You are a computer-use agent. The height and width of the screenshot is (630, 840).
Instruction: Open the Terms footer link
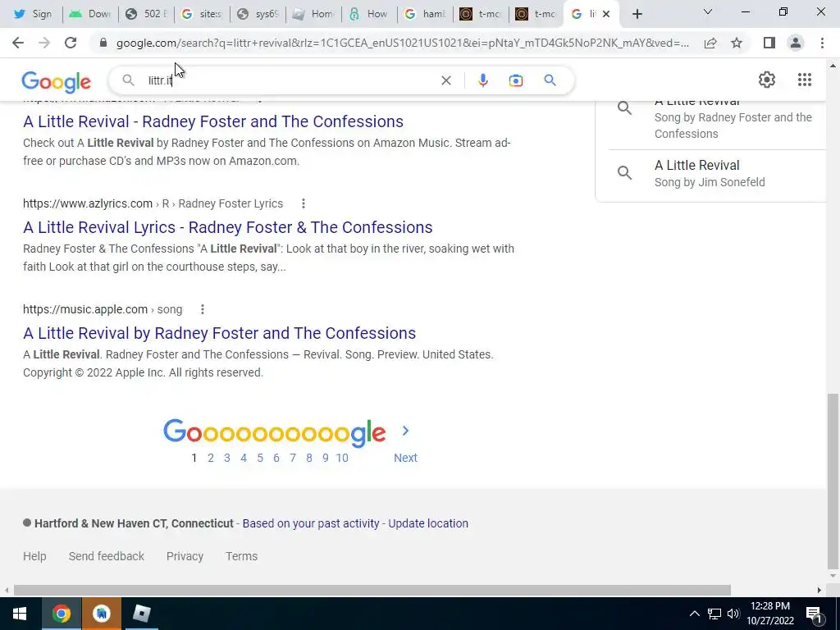tap(242, 556)
